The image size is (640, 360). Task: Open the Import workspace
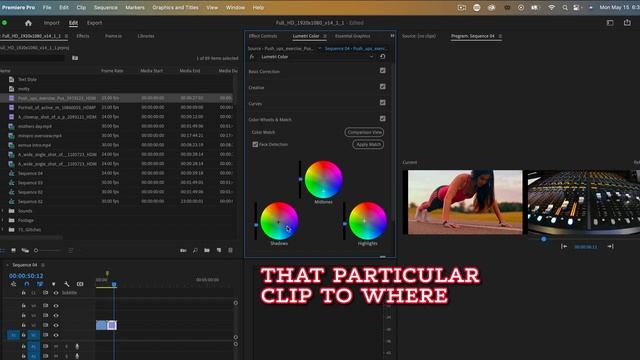pos(51,23)
